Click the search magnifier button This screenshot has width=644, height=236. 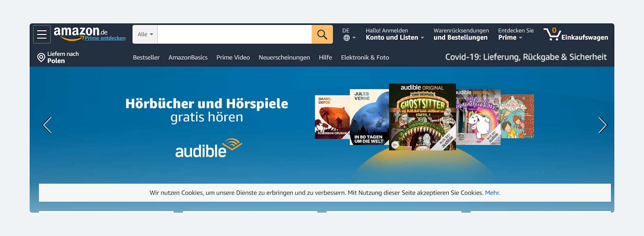tap(322, 34)
